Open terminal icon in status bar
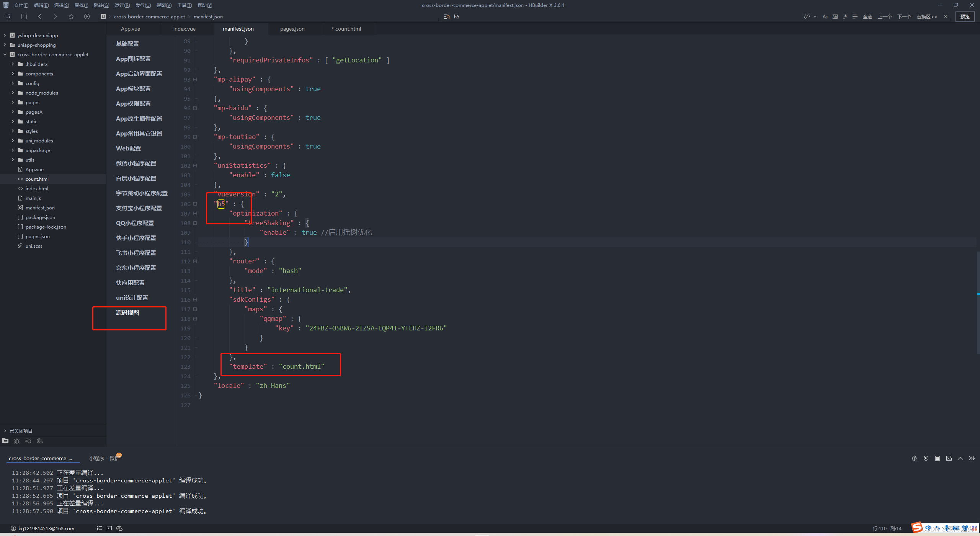The height and width of the screenshot is (536, 980). coord(109,528)
